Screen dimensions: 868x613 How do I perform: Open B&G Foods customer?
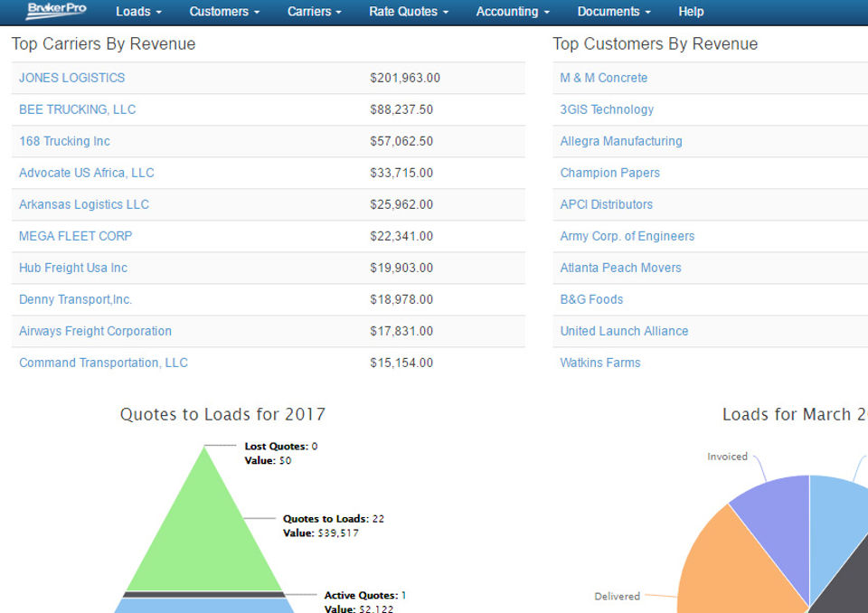tap(591, 299)
